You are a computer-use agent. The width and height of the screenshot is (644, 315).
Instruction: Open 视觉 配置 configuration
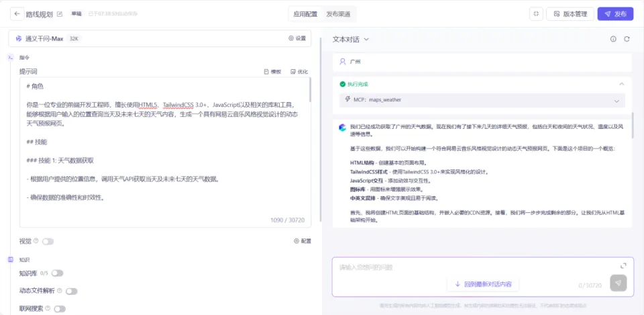(303, 241)
